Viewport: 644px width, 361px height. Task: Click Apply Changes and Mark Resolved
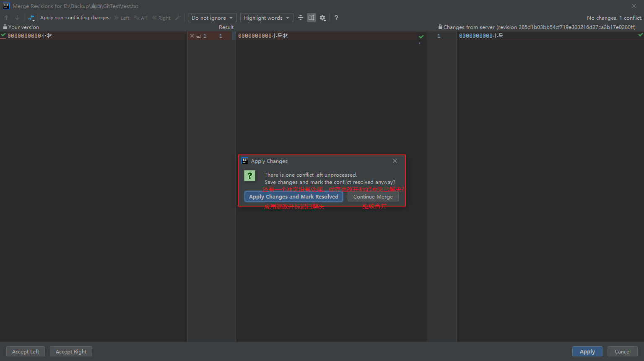[293, 196]
